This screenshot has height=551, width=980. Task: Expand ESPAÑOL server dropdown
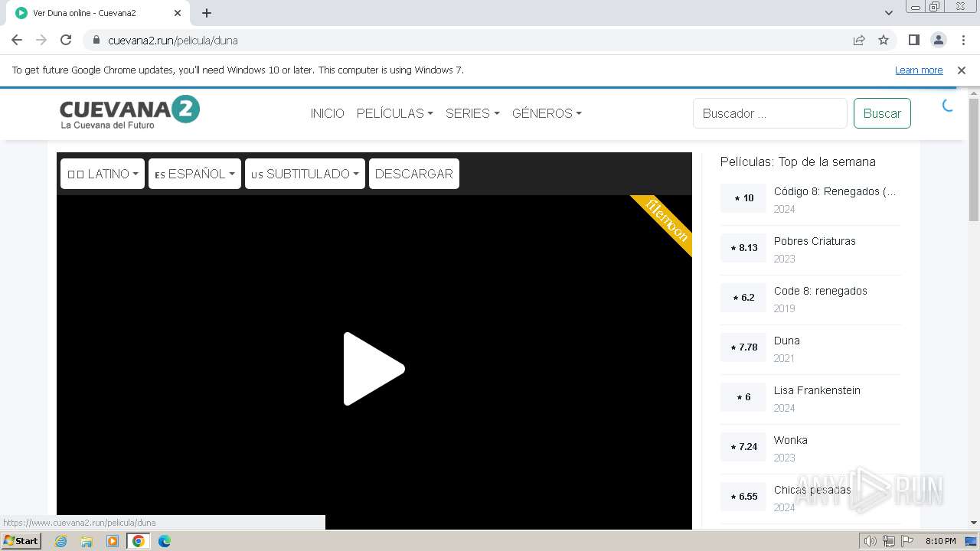(x=194, y=174)
